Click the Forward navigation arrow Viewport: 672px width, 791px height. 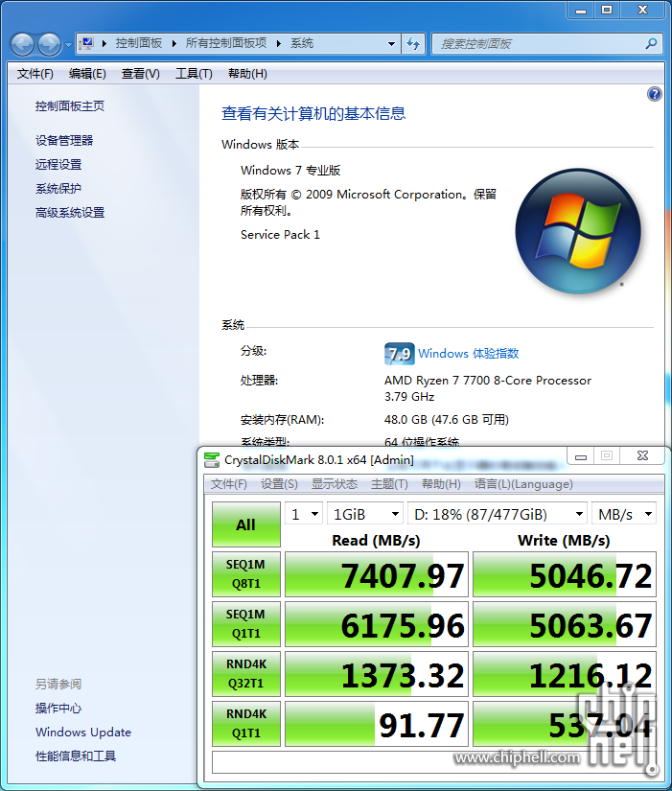point(50,44)
